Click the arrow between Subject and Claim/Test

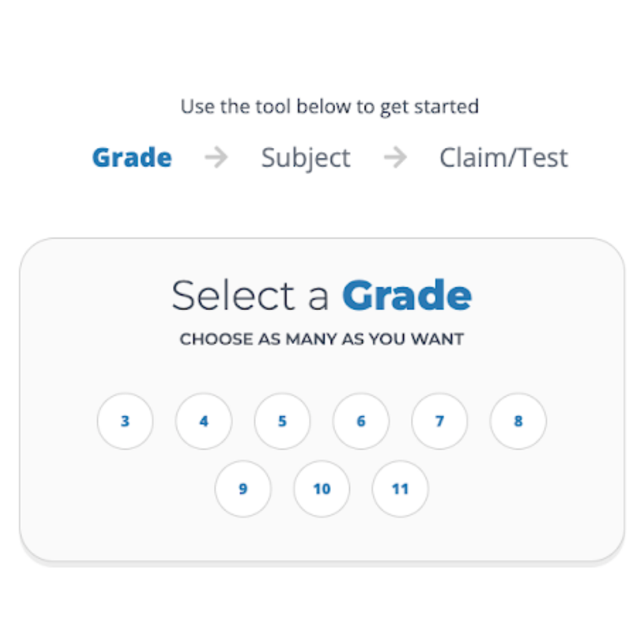click(x=396, y=157)
